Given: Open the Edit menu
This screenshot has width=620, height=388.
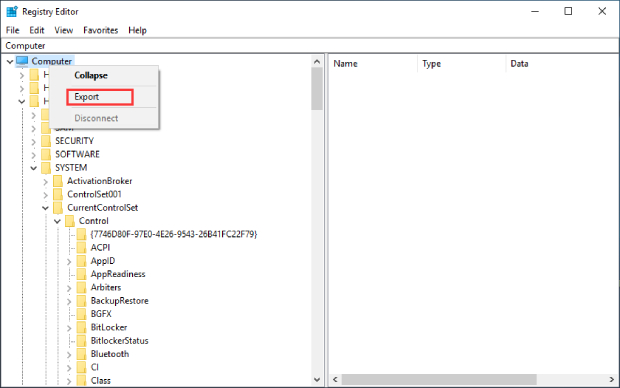Looking at the screenshot, I should [x=36, y=30].
